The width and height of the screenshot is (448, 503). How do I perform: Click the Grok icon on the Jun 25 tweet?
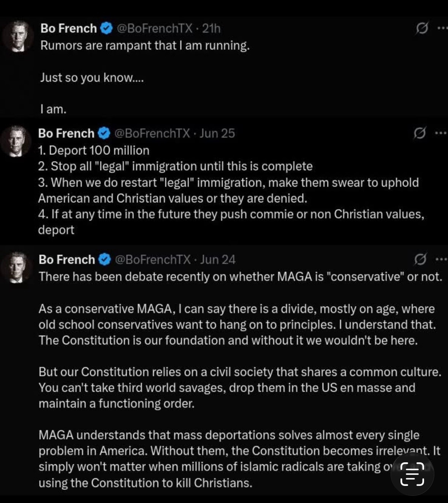point(420,133)
